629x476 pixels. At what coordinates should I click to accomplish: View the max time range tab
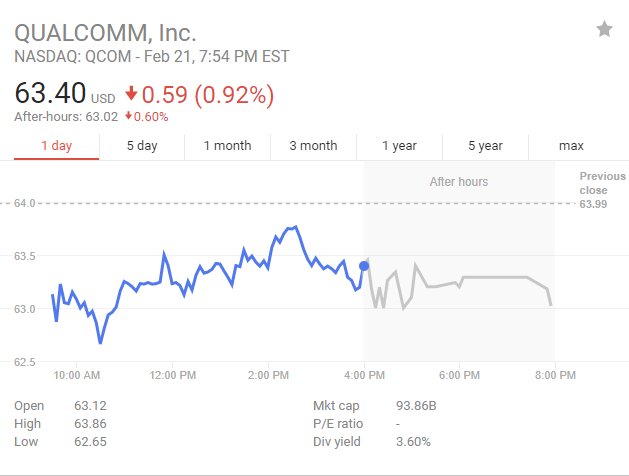[x=571, y=146]
